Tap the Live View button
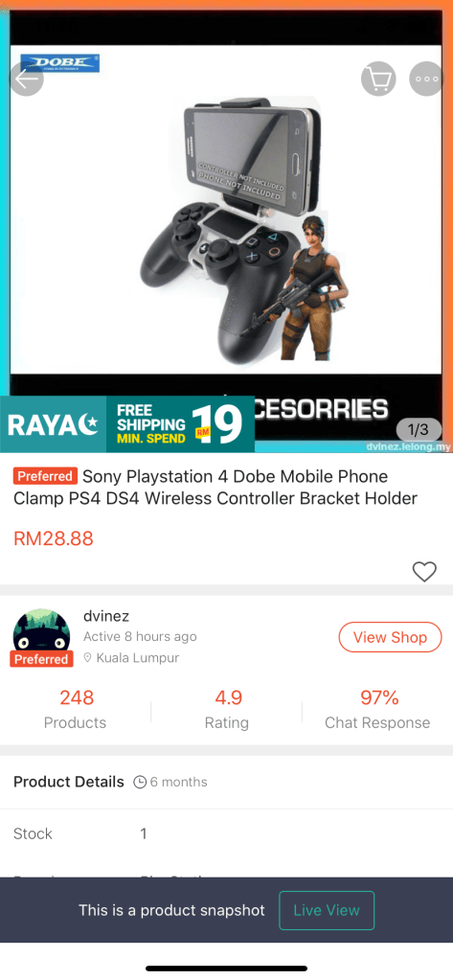This screenshot has height=980, width=453. coord(327,910)
